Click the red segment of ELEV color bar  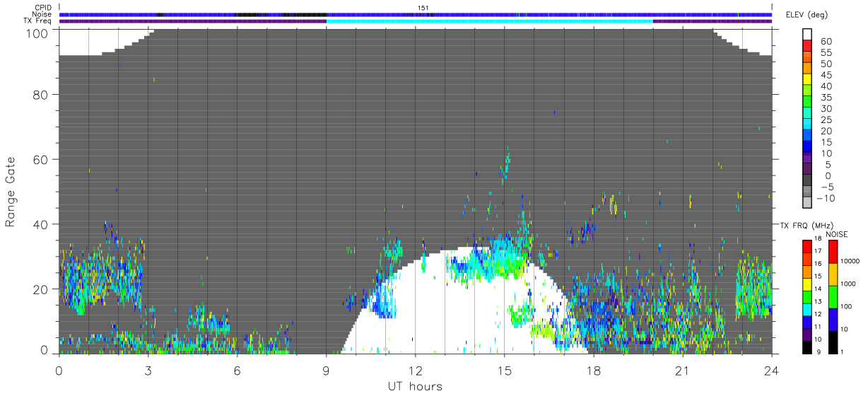807,47
